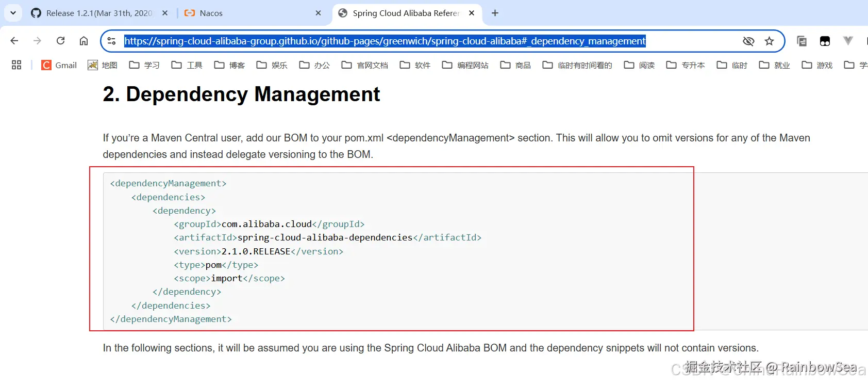Image resolution: width=868 pixels, height=385 pixels.
Task: Open the apps grid in bookmarks bar
Action: [16, 65]
